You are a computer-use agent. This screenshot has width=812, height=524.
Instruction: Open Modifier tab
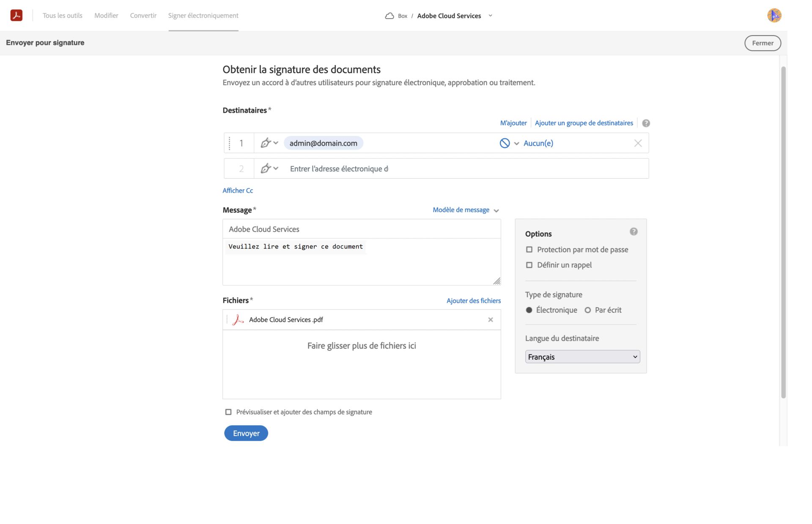pyautogui.click(x=106, y=16)
